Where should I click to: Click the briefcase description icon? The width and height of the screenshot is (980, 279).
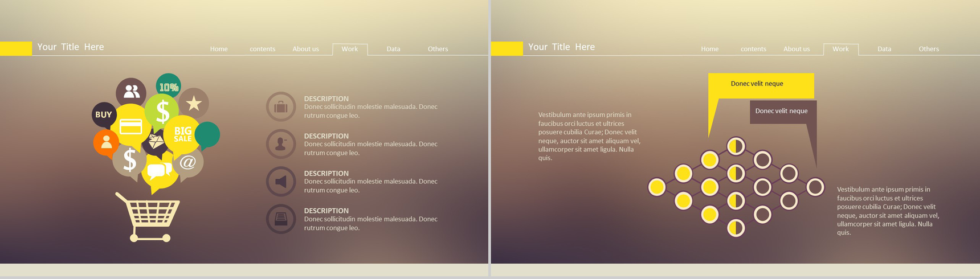click(x=281, y=106)
